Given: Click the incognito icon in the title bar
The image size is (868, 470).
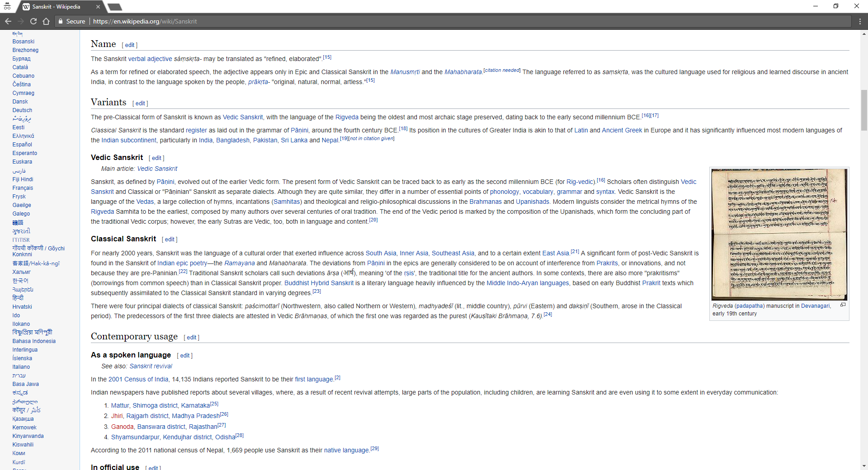Looking at the screenshot, I should point(7,6).
